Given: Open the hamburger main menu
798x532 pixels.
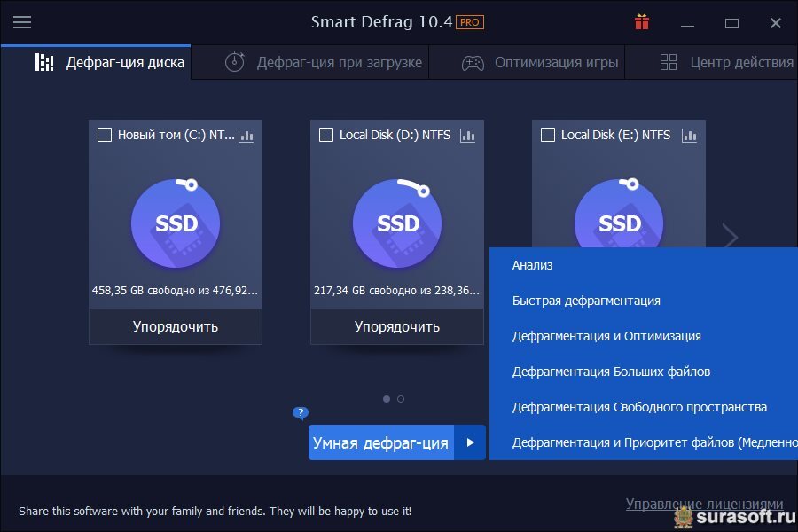Looking at the screenshot, I should click(x=22, y=22).
